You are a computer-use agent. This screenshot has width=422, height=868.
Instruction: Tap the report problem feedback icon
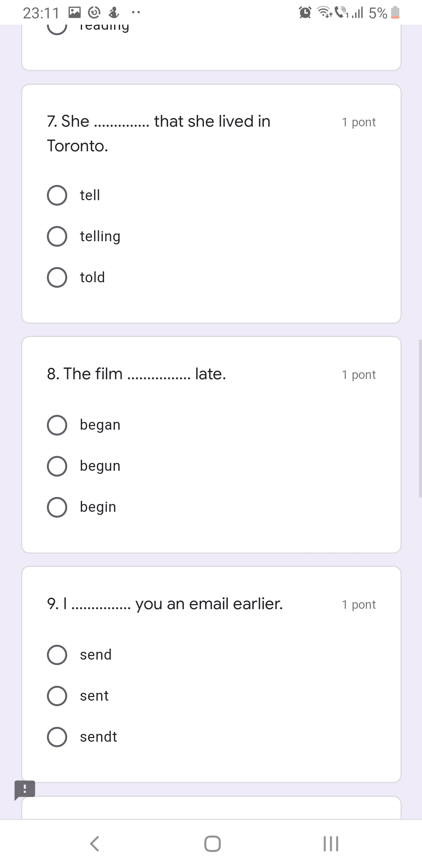pos(25,789)
